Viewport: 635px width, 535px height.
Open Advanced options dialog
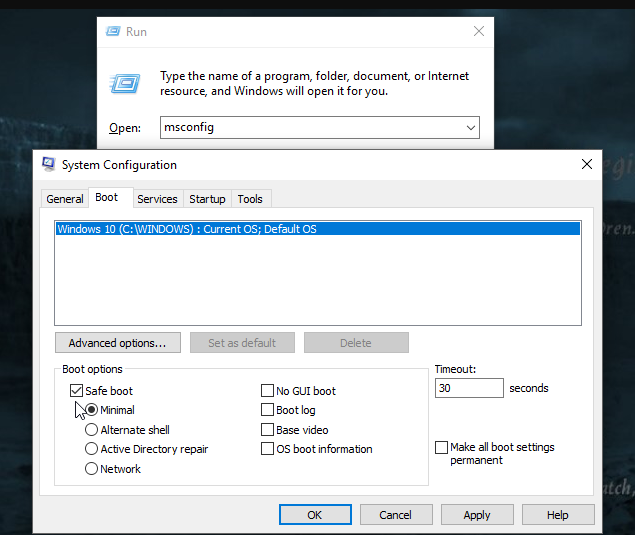pyautogui.click(x=118, y=343)
